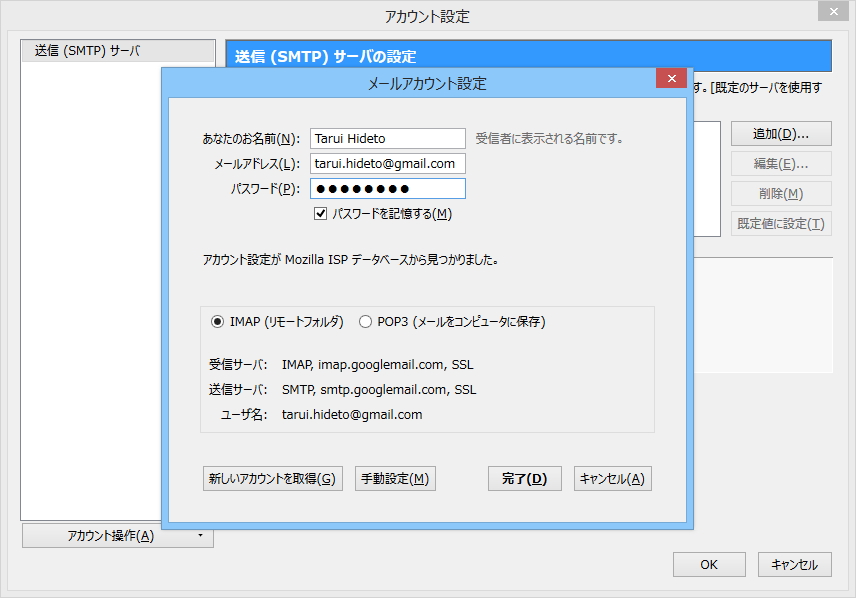Click 新しいアカウントを取得 to get a new account
Viewport: 856px width, 598px height.
tap(273, 478)
